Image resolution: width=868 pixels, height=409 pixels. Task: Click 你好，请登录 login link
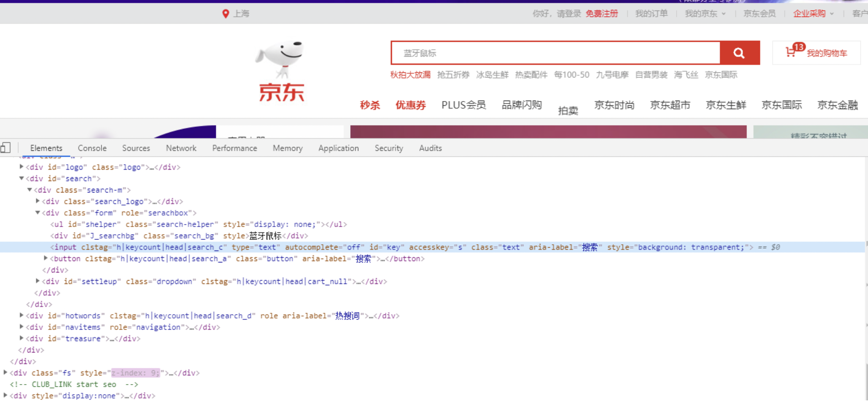click(556, 14)
